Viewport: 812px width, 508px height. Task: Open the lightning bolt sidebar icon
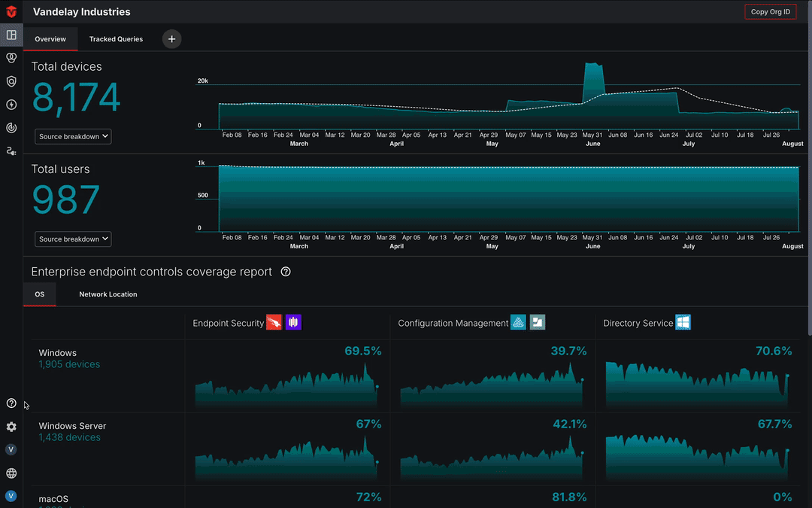pos(11,105)
